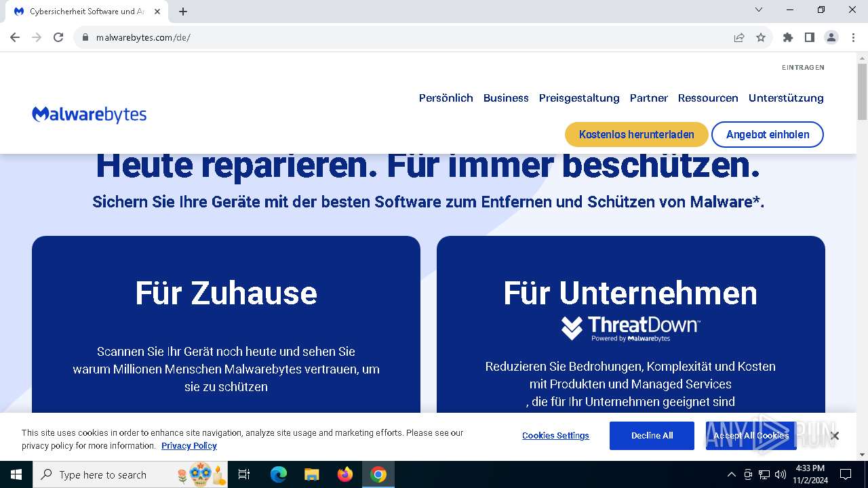Click the Windows search box

(x=132, y=474)
